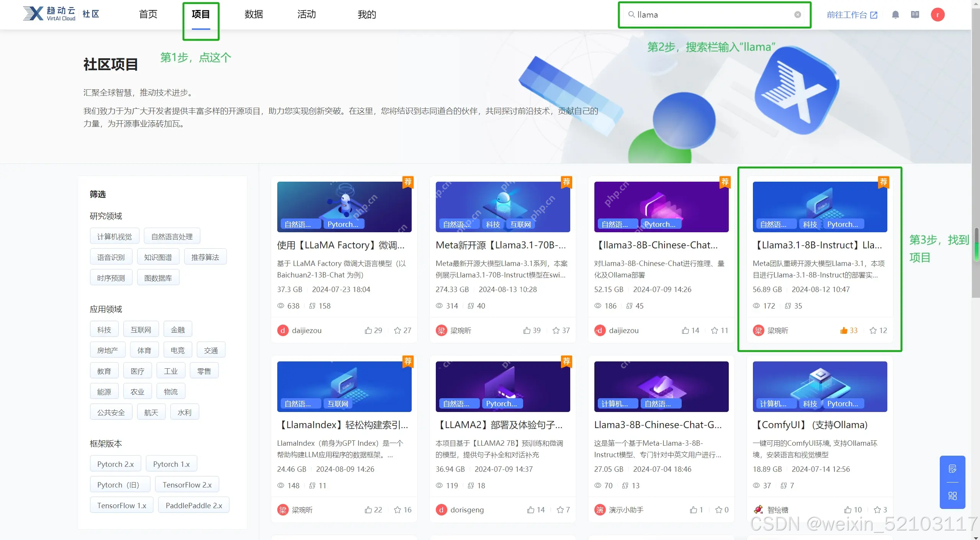This screenshot has height=540, width=980.
Task: Click the QR code icon in the floating panel
Action: coord(952,496)
